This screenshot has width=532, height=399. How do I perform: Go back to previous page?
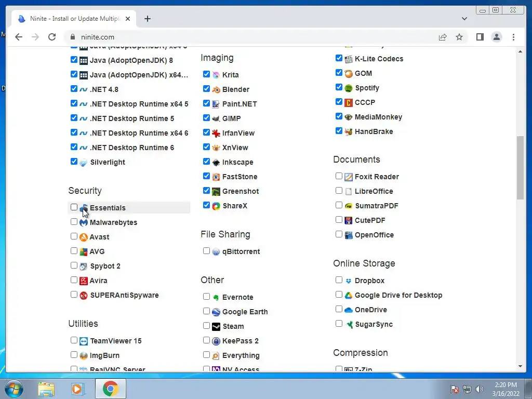19,37
